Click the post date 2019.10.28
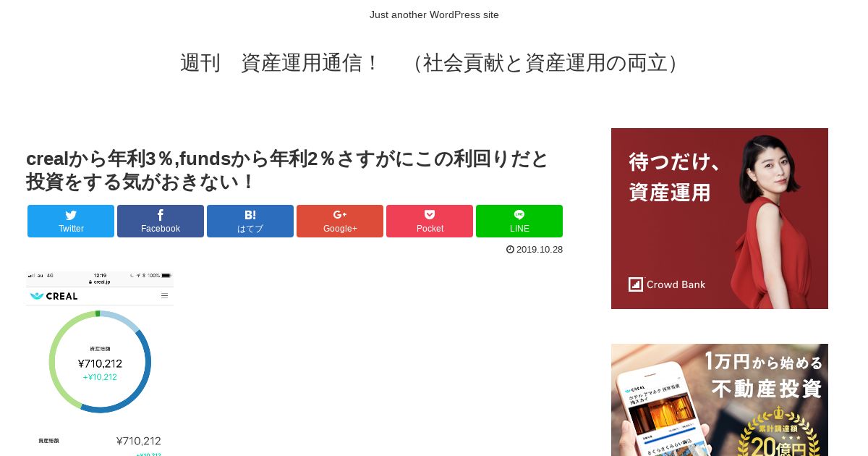Image resolution: width=868 pixels, height=456 pixels. (540, 250)
